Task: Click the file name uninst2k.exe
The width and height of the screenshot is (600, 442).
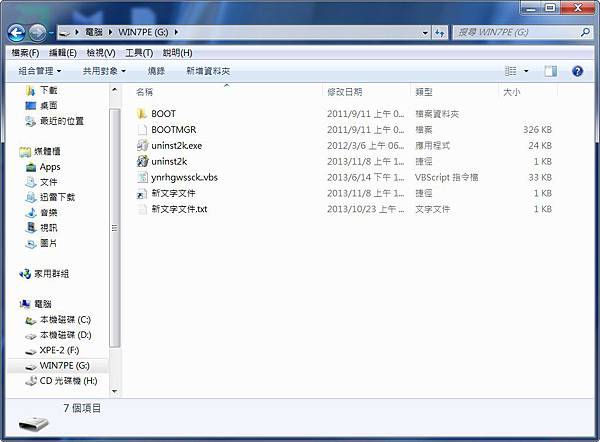Action: coord(176,145)
